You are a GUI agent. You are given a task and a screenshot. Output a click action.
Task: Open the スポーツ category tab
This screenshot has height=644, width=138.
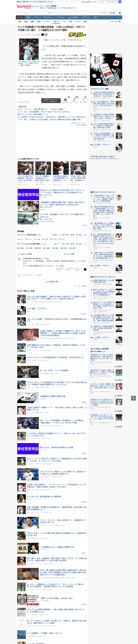[x=56, y=22]
